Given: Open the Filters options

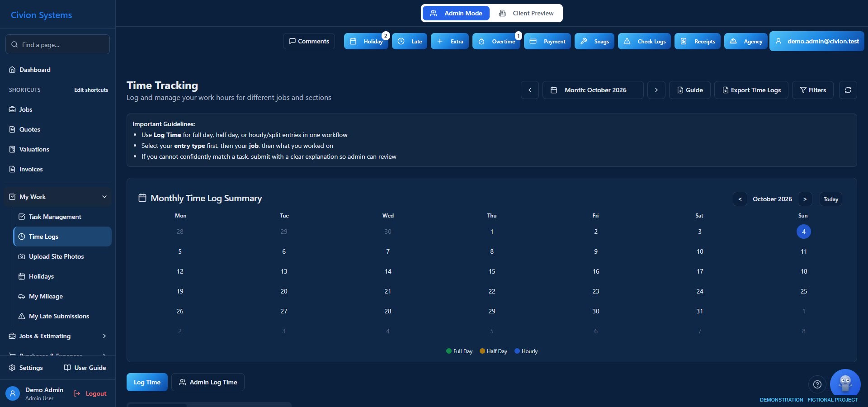Looking at the screenshot, I should [x=812, y=90].
